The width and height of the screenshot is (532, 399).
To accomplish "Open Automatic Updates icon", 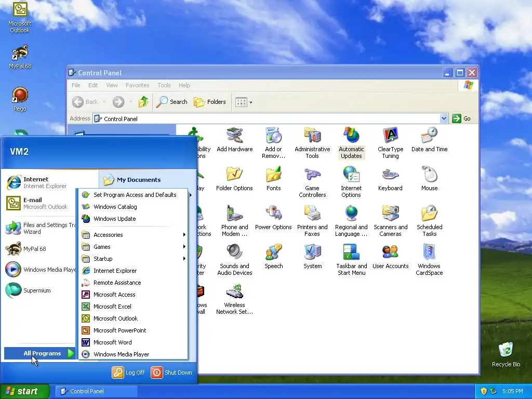I will (351, 143).
